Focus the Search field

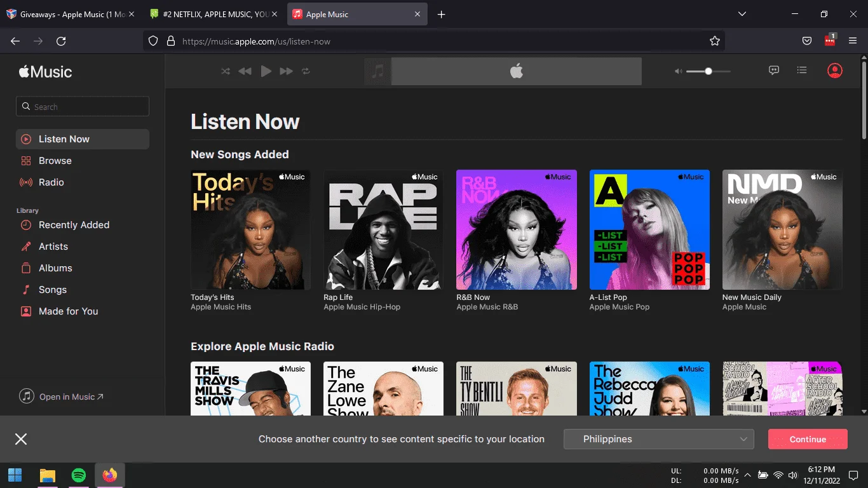(83, 107)
